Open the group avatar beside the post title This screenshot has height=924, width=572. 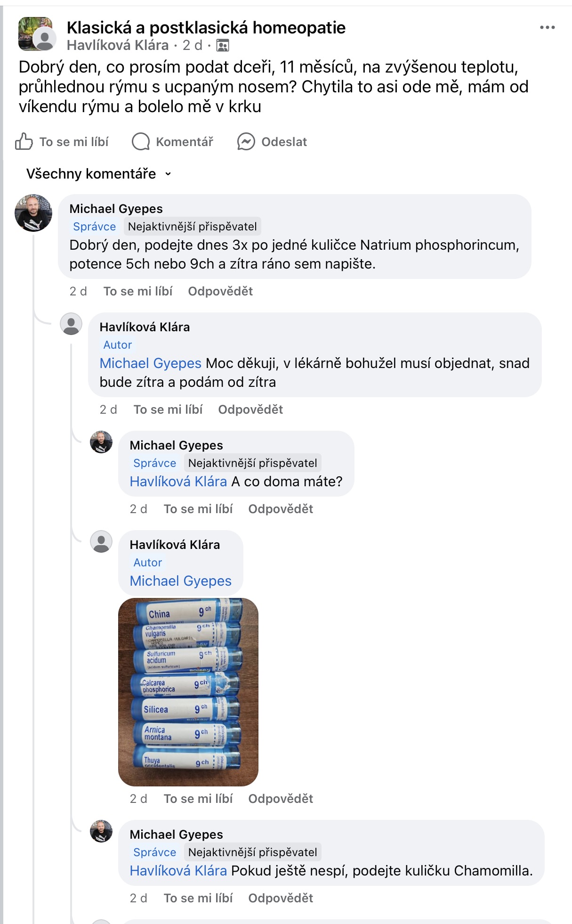(35, 34)
